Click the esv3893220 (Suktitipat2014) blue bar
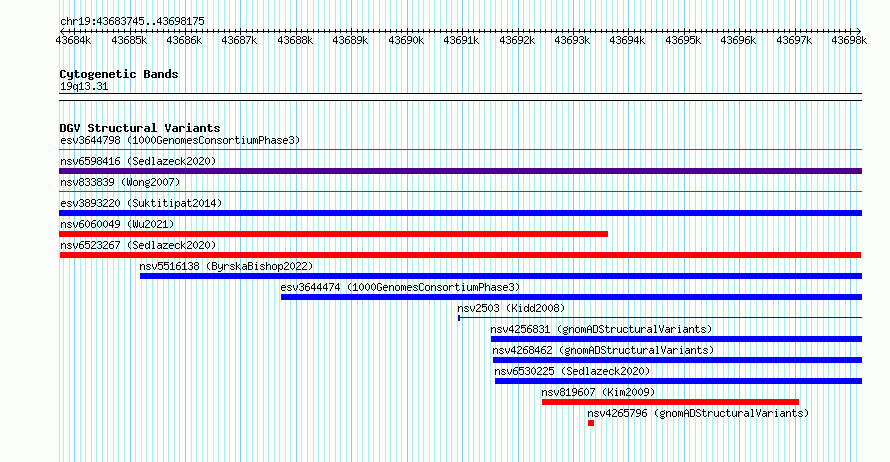Image resolution: width=890 pixels, height=462 pixels. click(460, 213)
